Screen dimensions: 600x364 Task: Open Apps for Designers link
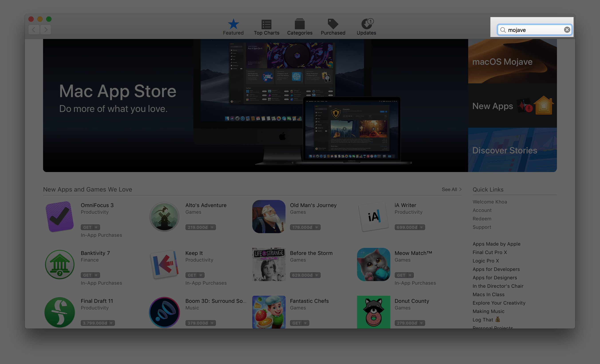point(495,278)
